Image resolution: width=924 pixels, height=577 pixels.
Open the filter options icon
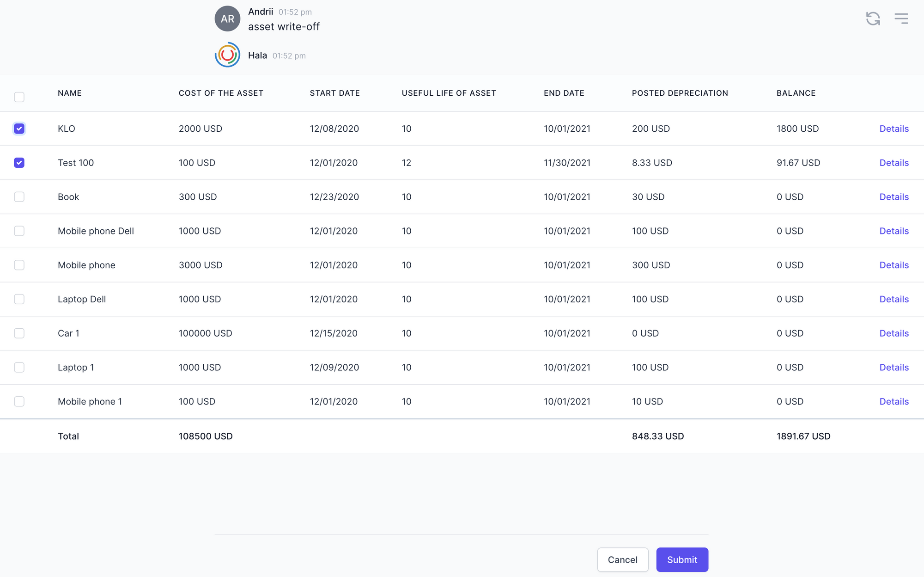point(901,18)
